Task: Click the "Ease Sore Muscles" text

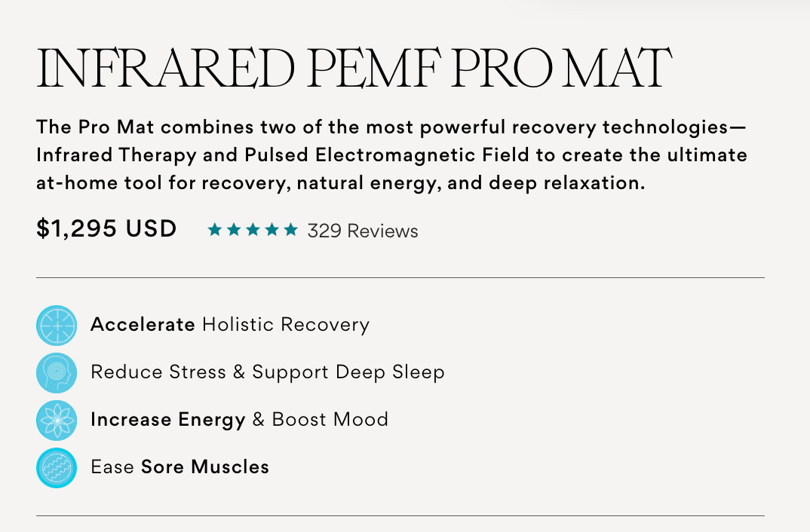Action: [179, 467]
